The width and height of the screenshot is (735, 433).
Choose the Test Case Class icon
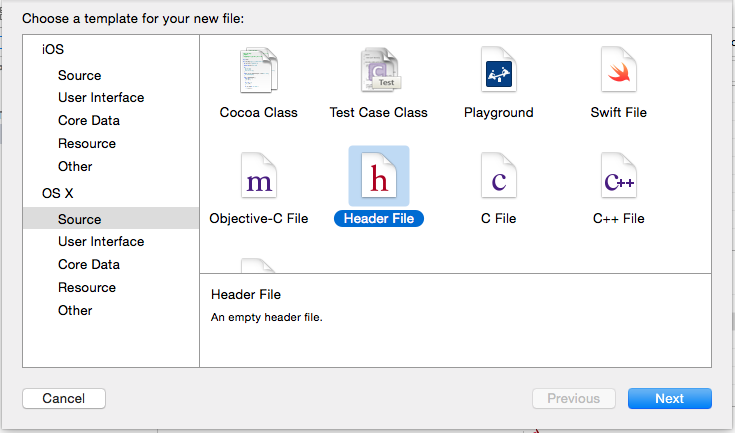pyautogui.click(x=381, y=70)
